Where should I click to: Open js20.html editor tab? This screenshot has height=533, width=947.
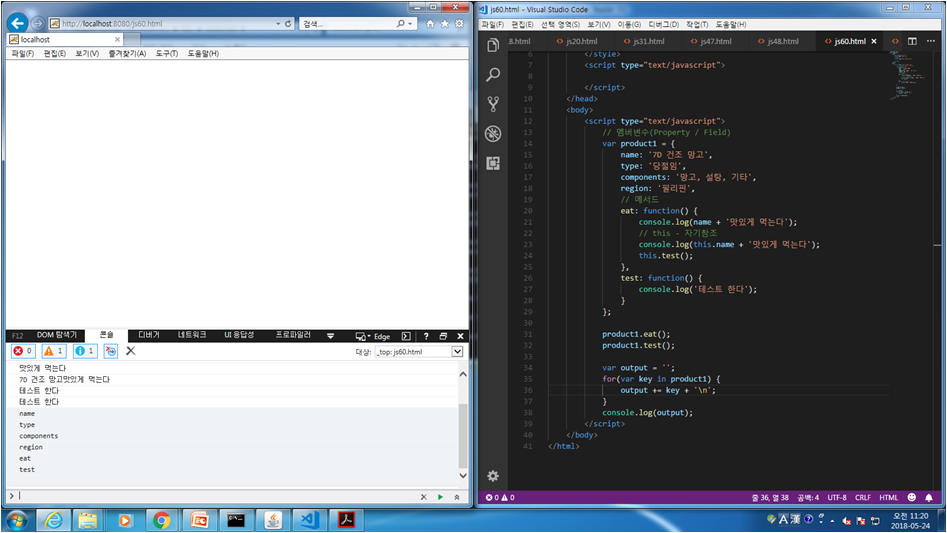(x=577, y=41)
